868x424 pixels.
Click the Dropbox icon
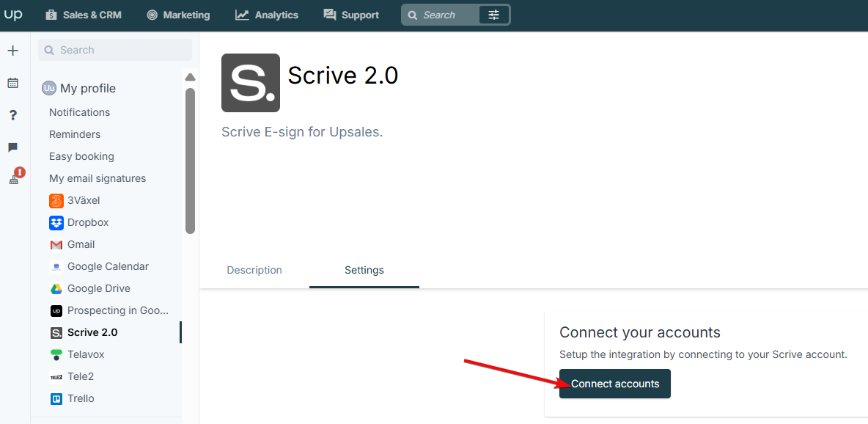click(x=56, y=223)
